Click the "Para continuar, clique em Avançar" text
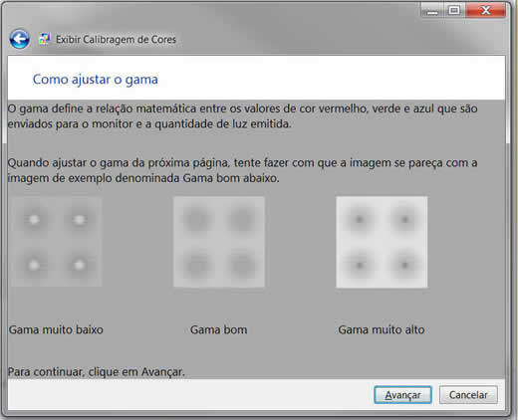518x420 pixels. tap(97, 372)
